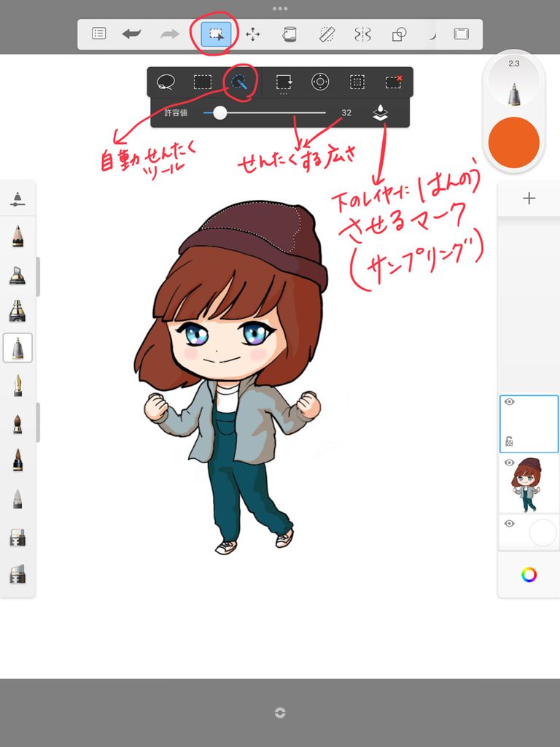
Task: Expand the brush library at top of palette
Action: click(x=17, y=198)
